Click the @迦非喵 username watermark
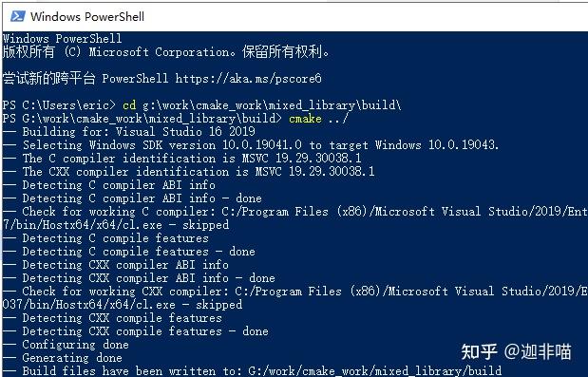 [538, 352]
